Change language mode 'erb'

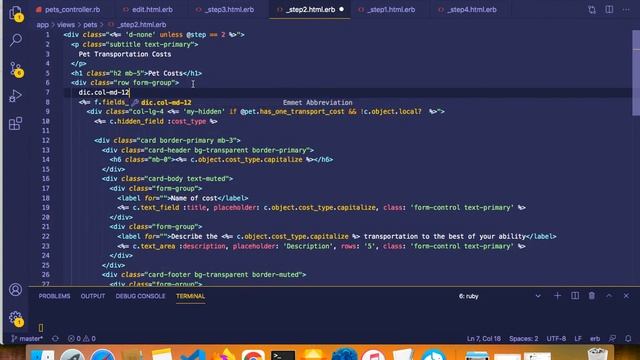pos(595,338)
